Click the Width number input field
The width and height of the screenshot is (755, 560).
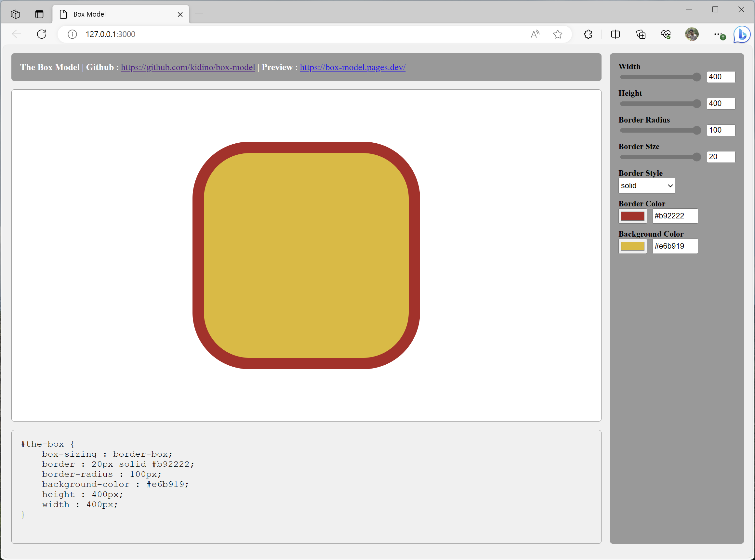(x=721, y=77)
